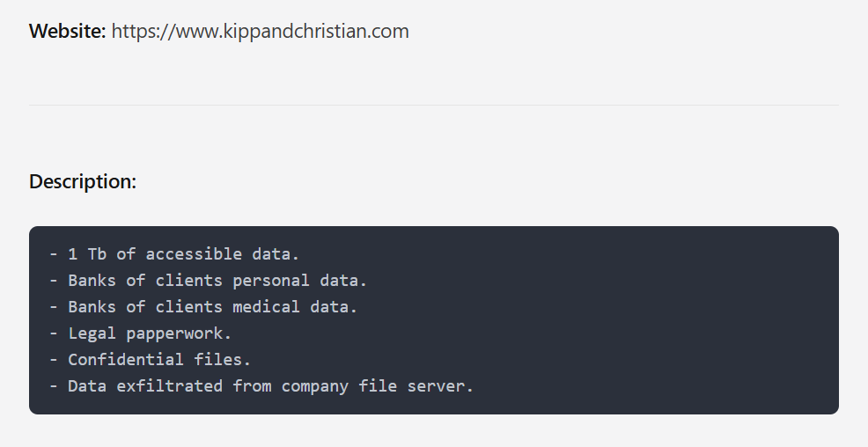Click the words "file server" in the last line
The width and height of the screenshot is (868, 447).
[x=411, y=386]
